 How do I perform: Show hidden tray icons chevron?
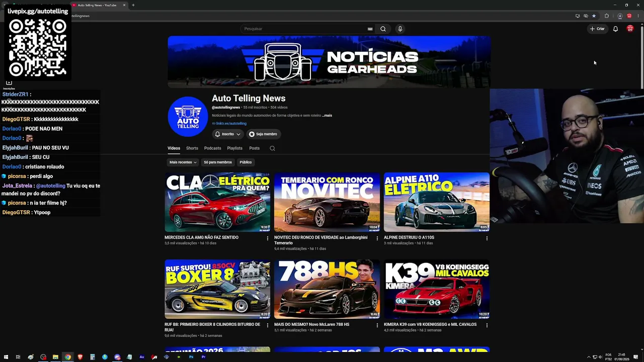tap(589, 357)
